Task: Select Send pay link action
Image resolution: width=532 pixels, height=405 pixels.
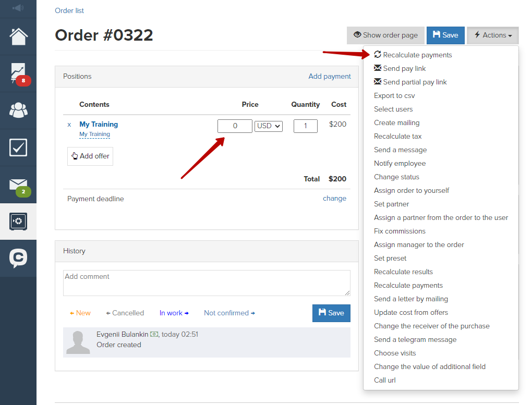Action: [x=400, y=68]
